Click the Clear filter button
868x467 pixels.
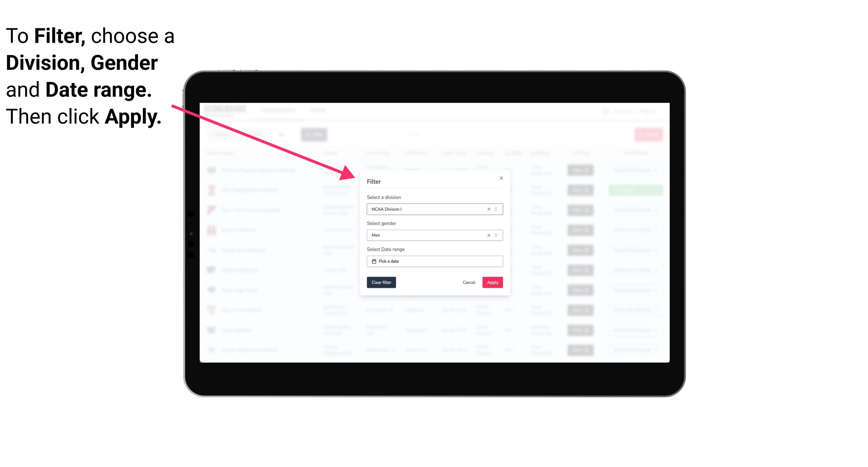[381, 283]
